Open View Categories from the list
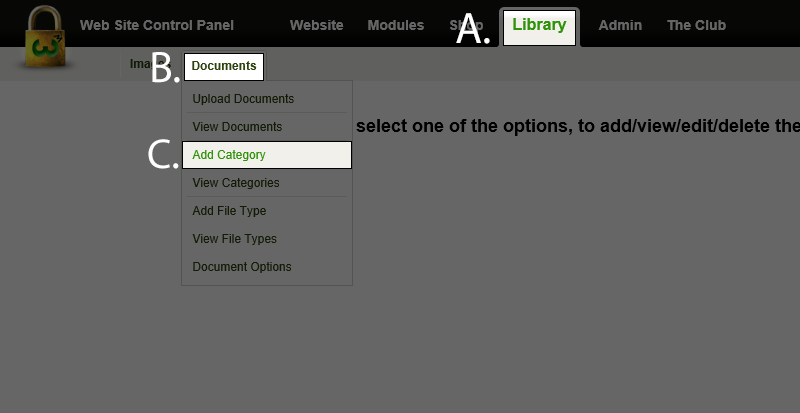Viewport: 800px width, 413px height. [236, 183]
